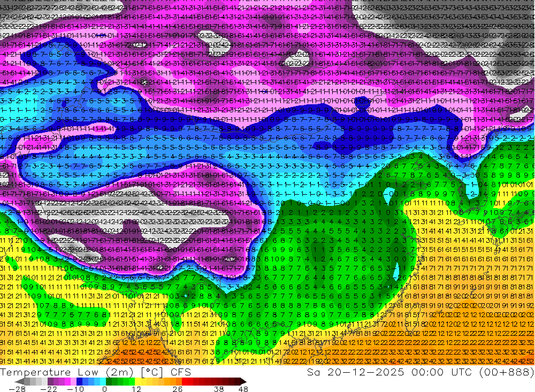Pick the bright yellow swatch above 12
The height and width of the screenshot is (392, 535).
coord(137,382)
